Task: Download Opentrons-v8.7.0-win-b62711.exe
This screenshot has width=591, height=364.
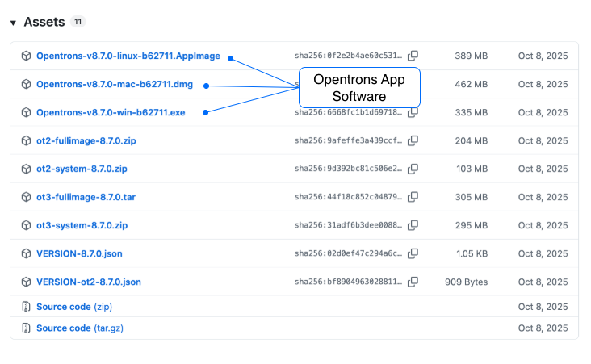Action: click(x=111, y=112)
